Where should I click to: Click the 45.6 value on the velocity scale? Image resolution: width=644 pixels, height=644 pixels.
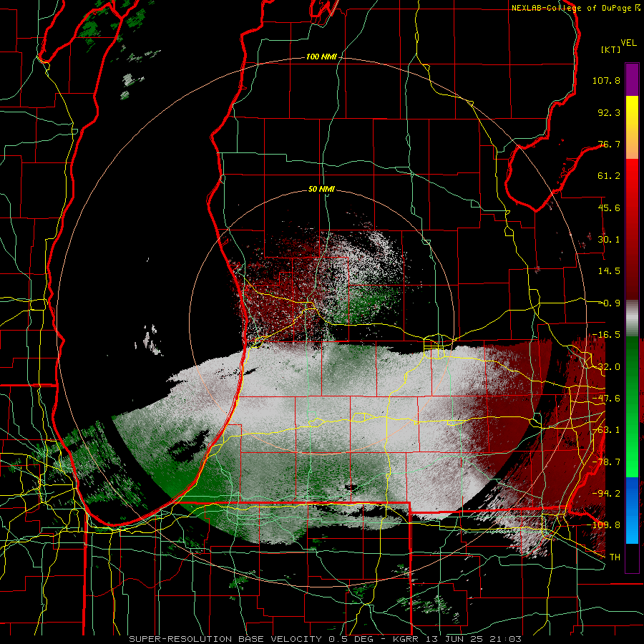click(x=609, y=208)
